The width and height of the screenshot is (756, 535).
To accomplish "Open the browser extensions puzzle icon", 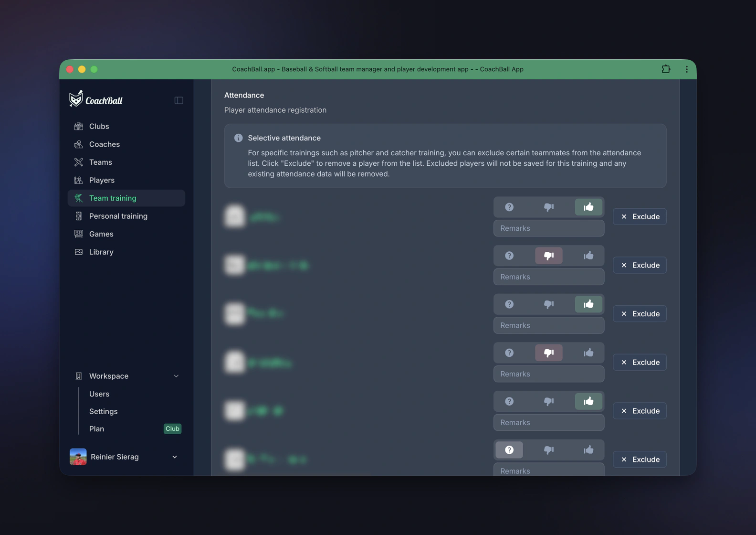I will click(x=666, y=69).
